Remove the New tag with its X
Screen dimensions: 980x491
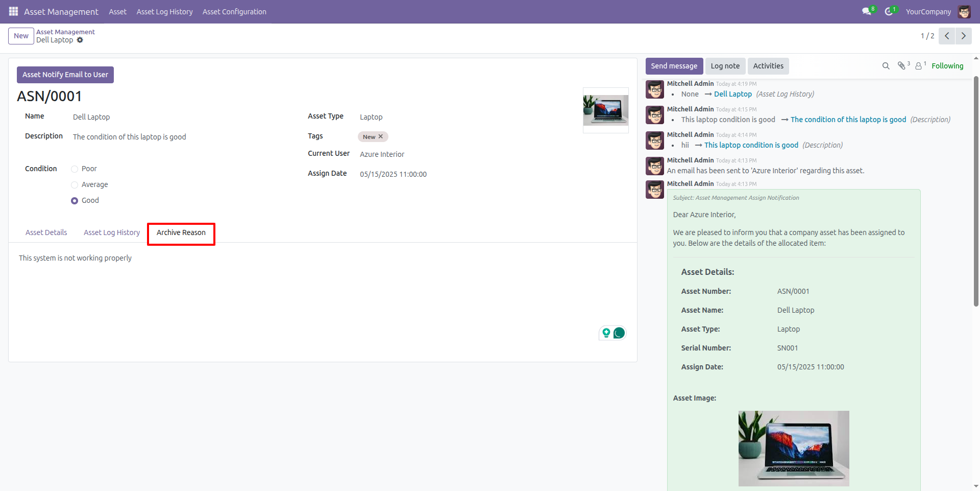[381, 136]
